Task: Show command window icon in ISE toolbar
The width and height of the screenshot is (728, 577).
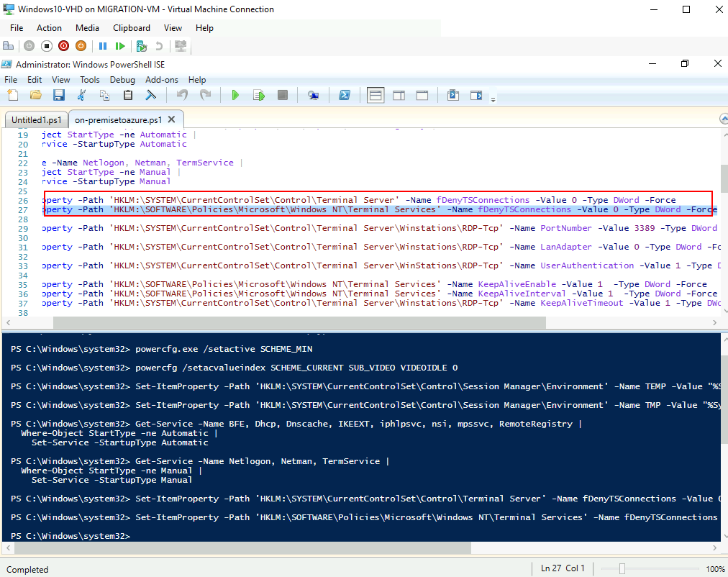Action: pyautogui.click(x=453, y=95)
